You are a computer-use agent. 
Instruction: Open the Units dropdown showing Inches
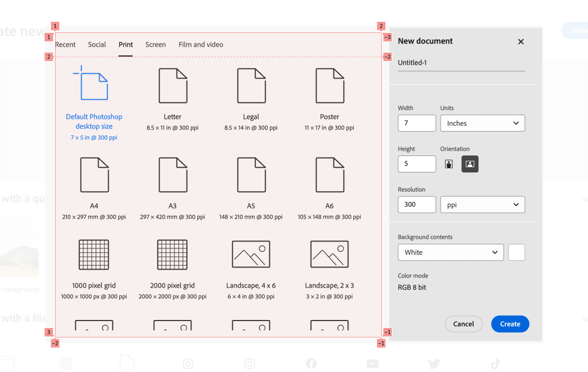point(482,123)
